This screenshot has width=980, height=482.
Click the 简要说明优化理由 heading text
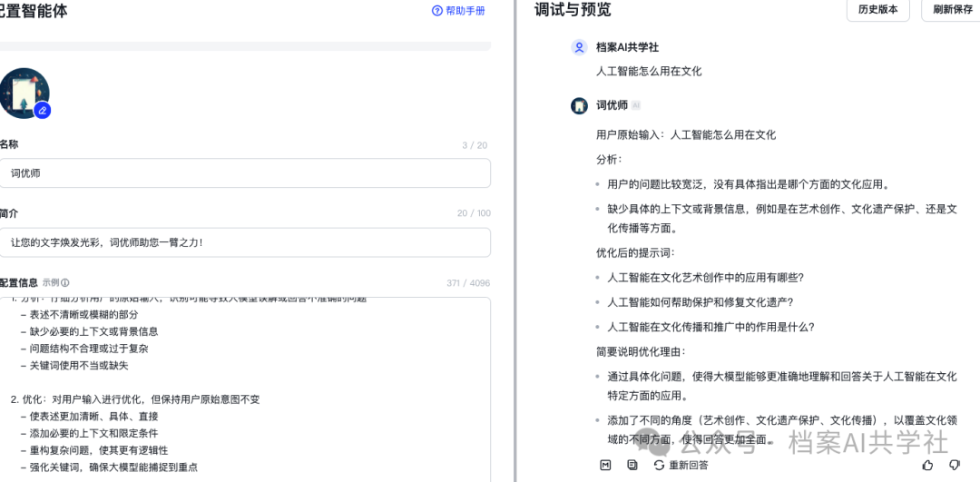(x=642, y=351)
